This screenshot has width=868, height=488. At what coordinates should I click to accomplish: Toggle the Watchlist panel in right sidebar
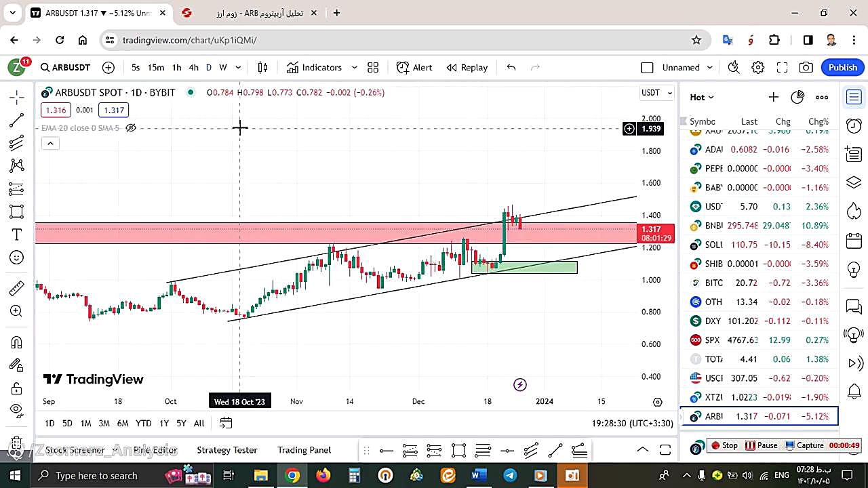pyautogui.click(x=854, y=97)
